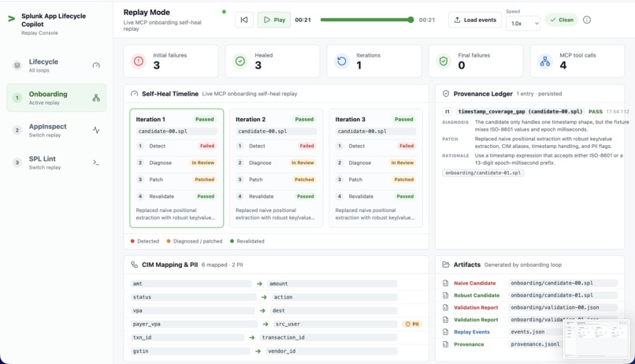The image size is (635, 364).
Task: Click the CIM Mapping link icon
Action: point(134,265)
